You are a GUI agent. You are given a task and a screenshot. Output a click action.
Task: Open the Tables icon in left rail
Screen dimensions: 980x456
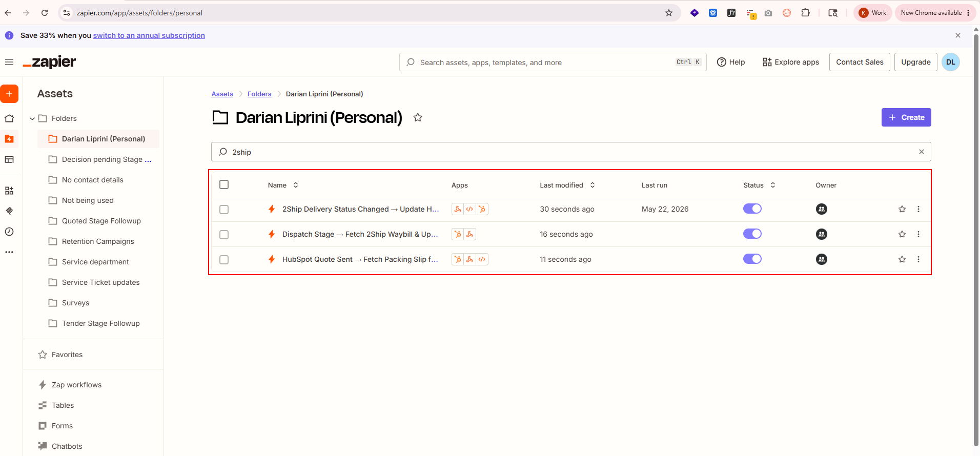click(x=9, y=159)
